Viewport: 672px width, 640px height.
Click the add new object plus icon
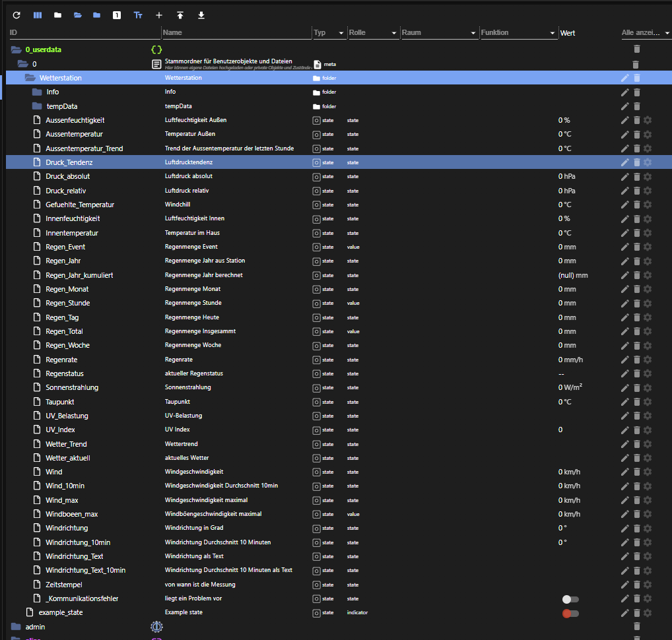pos(158,15)
